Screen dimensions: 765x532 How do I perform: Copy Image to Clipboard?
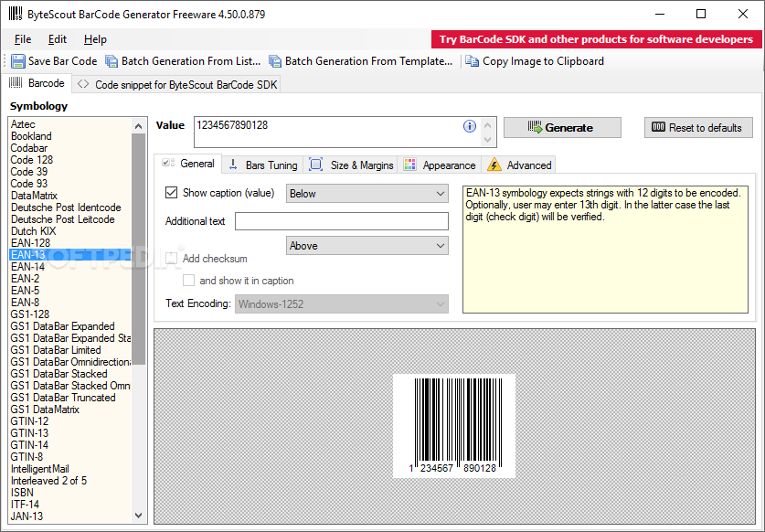coord(535,61)
